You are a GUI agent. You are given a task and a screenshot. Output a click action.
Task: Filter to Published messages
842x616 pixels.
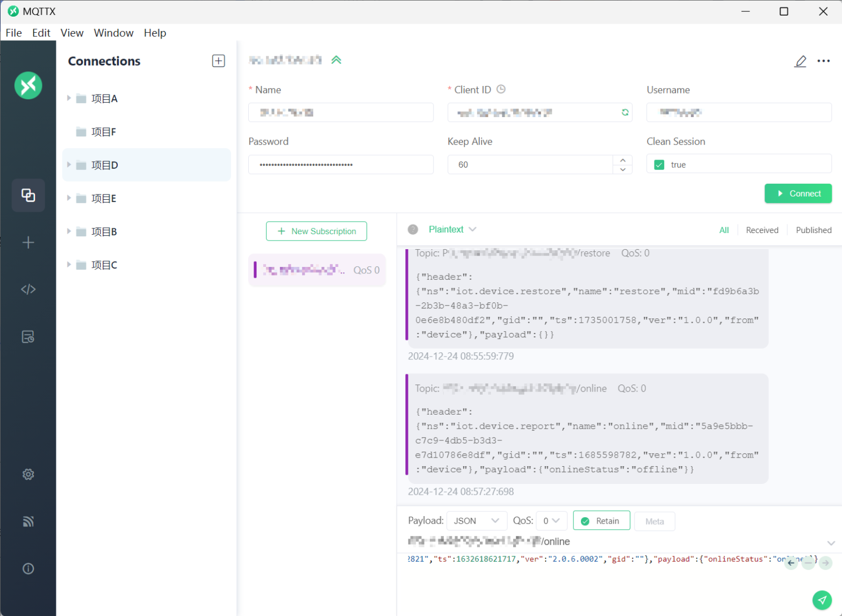coord(814,230)
